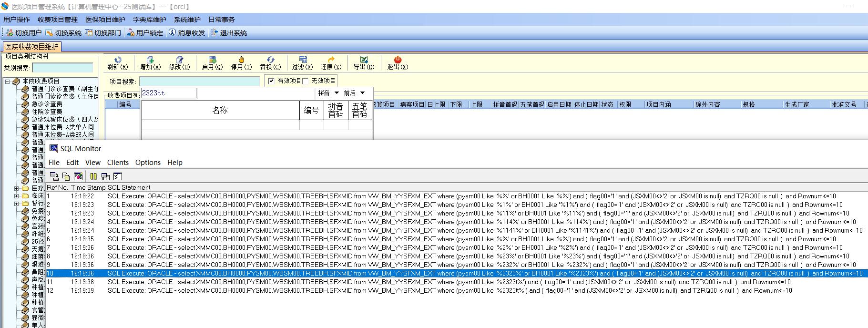Expand the 医疗 folder node
868x328 pixels.
coord(17,188)
